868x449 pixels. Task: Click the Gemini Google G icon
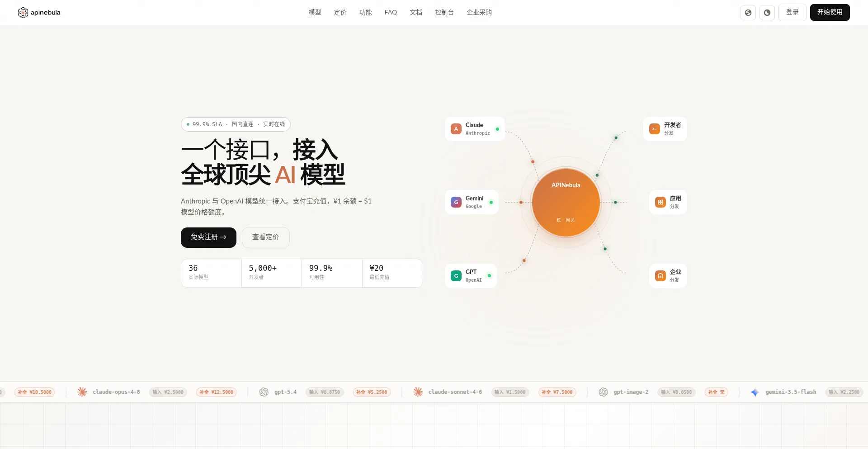click(x=456, y=202)
